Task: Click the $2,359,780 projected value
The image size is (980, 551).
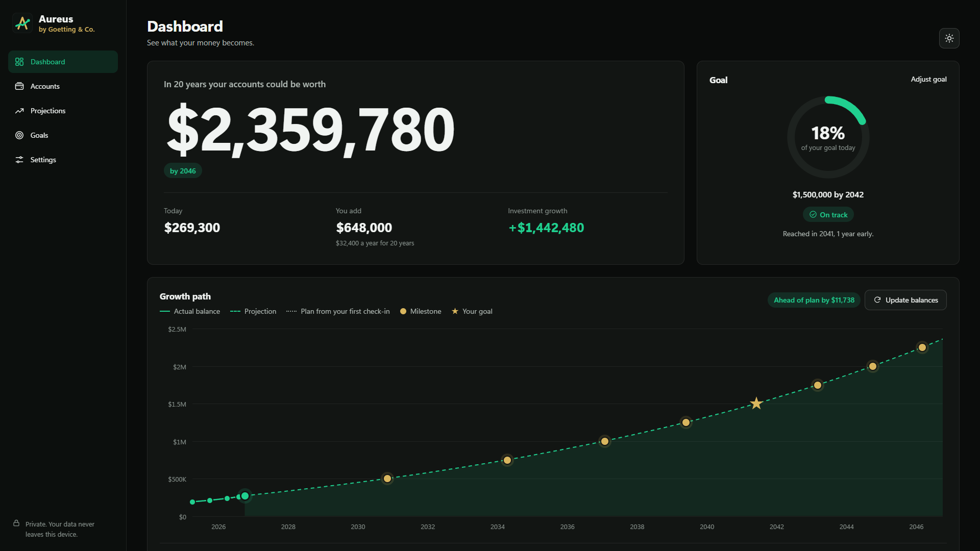Action: pyautogui.click(x=311, y=130)
